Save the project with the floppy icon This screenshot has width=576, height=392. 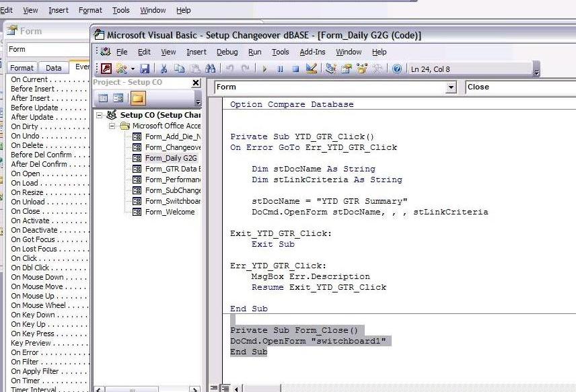(145, 69)
